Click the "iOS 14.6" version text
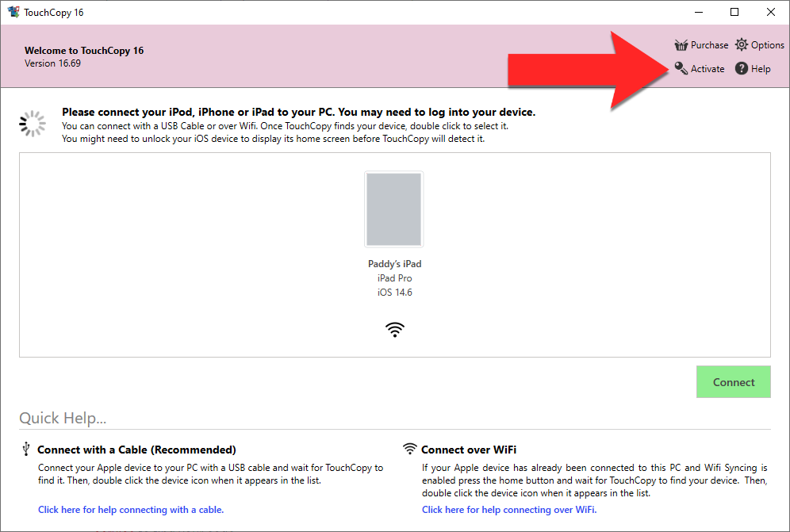 click(x=394, y=293)
